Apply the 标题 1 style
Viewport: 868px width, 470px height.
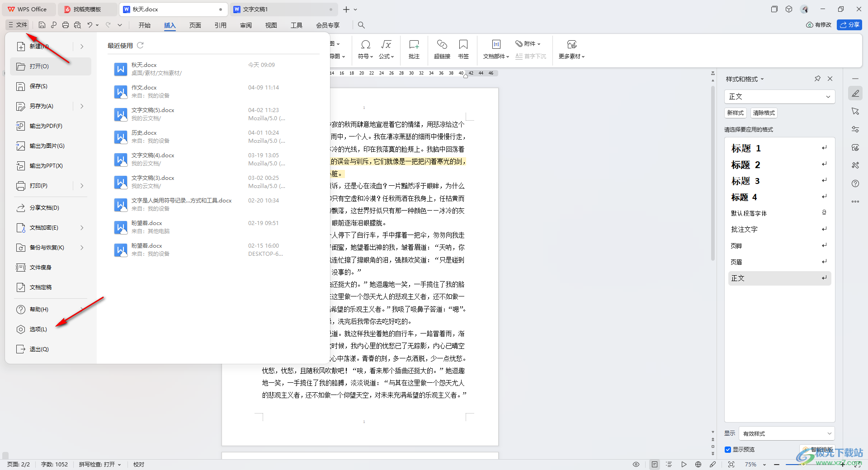point(779,148)
